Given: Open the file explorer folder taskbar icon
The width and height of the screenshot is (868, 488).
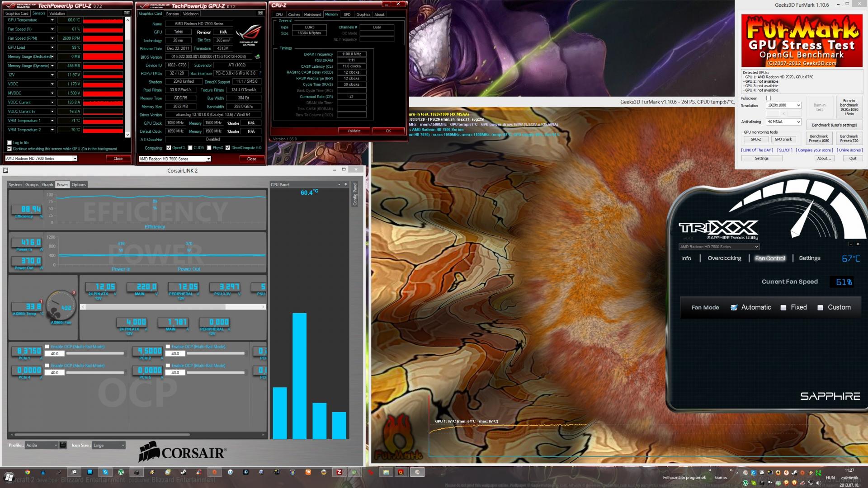Looking at the screenshot, I should pyautogui.click(x=386, y=472).
